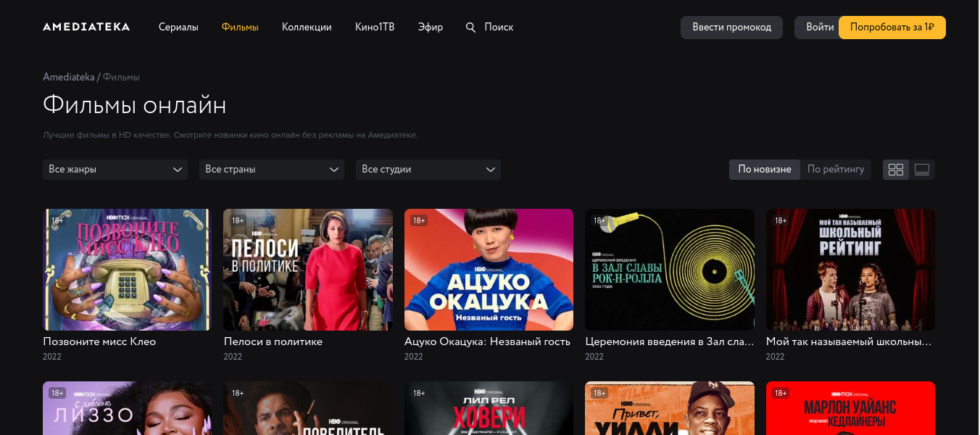Open 'В Зал славы рок-н-ролла' poster

[670, 270]
